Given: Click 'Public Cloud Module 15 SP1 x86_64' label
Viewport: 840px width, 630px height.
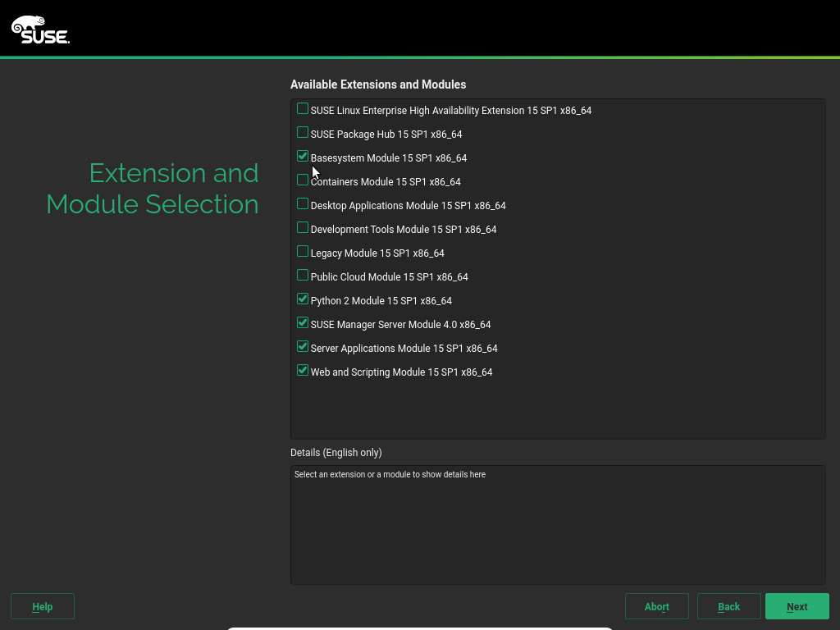Looking at the screenshot, I should point(390,277).
